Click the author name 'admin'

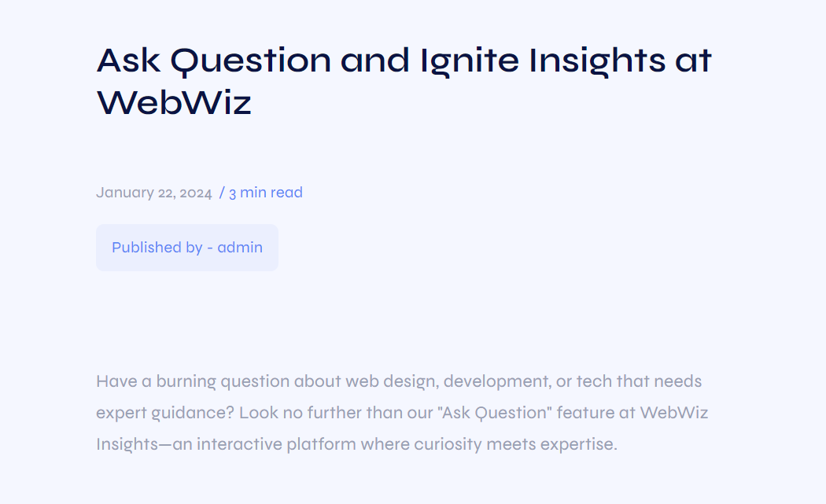point(240,248)
